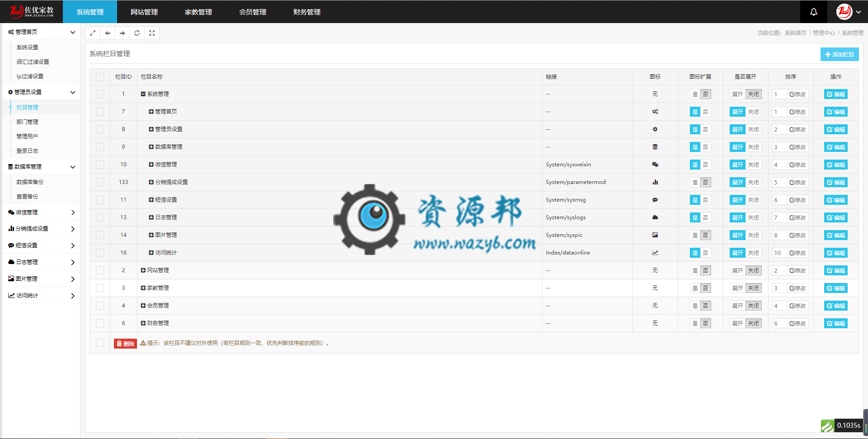Click the line chart icon in 访问统计 row
Image resolution: width=868 pixels, height=439 pixels.
tap(655, 253)
